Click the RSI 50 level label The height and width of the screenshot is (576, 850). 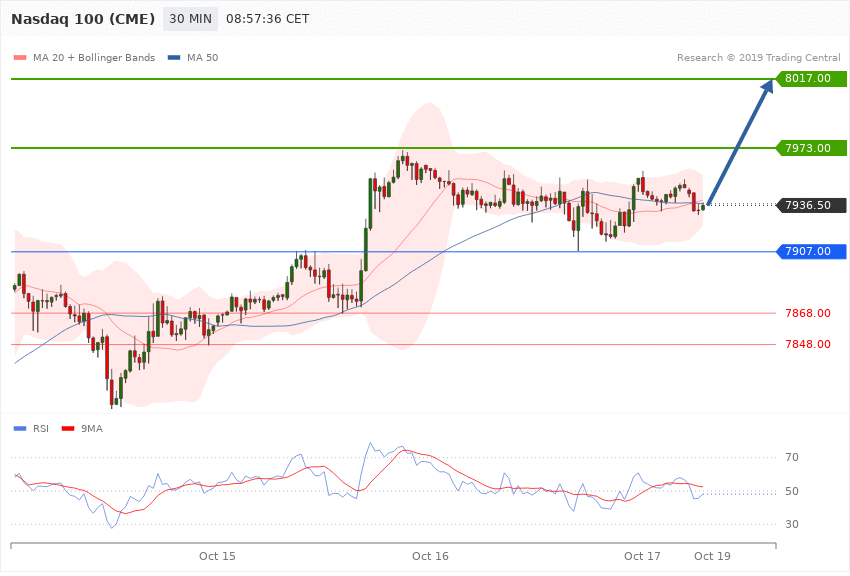tap(792, 491)
